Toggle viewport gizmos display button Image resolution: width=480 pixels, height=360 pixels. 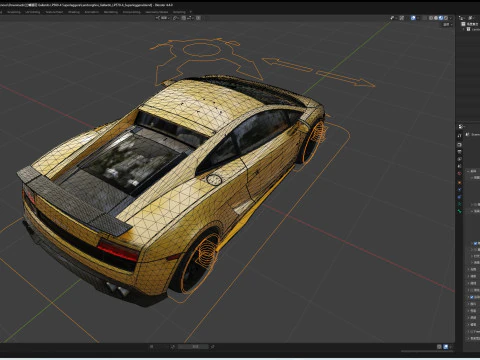point(402,18)
